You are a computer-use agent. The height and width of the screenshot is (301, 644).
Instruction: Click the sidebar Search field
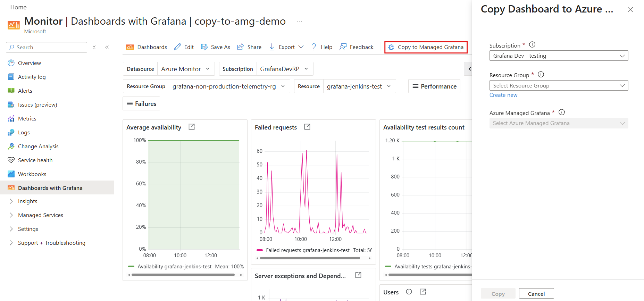(x=47, y=47)
